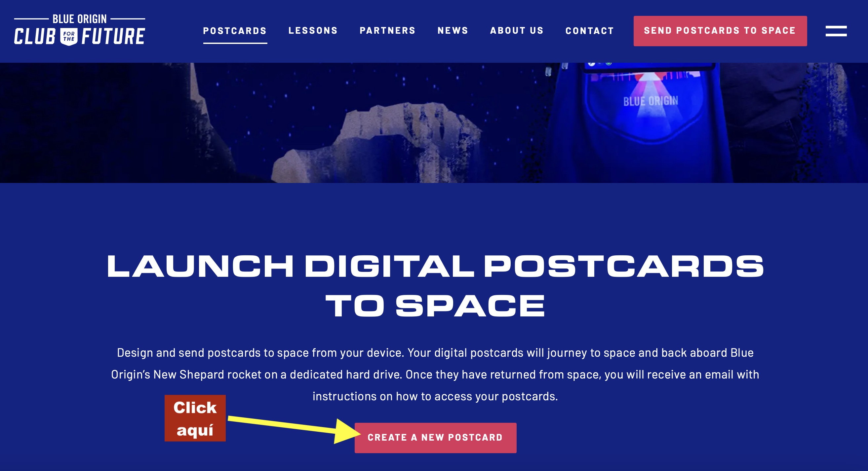The image size is (868, 471).
Task: Click Create a New Postcard button
Action: tap(435, 438)
